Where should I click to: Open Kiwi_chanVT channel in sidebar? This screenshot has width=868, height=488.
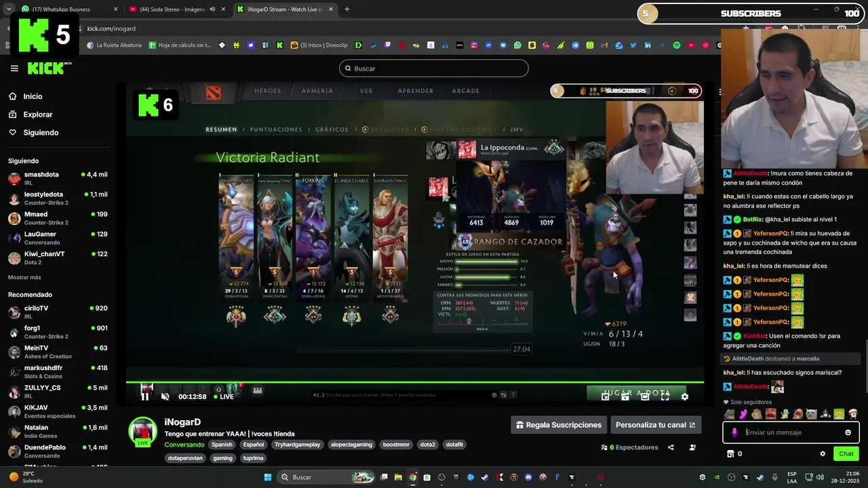[x=58, y=258]
